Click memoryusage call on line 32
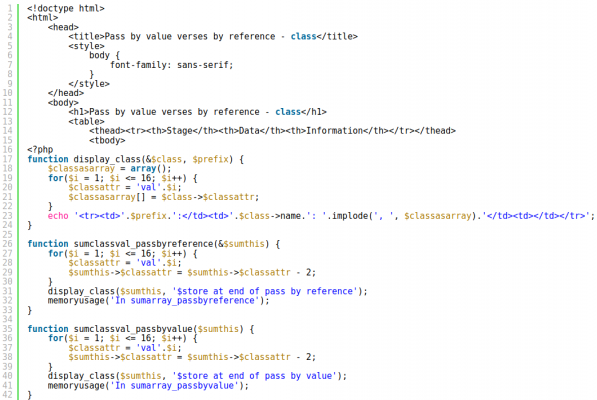This screenshot has width=597, height=400. click(158, 301)
